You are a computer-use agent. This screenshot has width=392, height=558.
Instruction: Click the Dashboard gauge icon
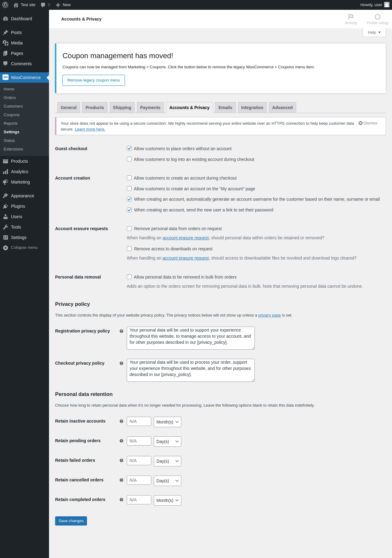(x=6, y=19)
